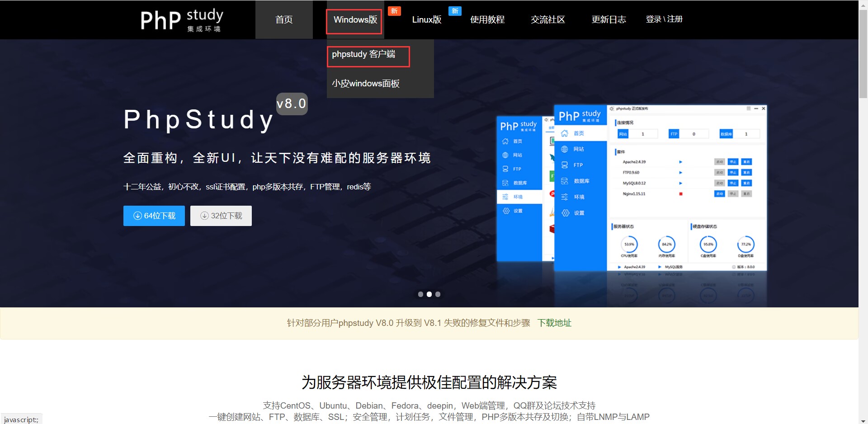Click the 全面重构，全新UI slogan text

277,158
